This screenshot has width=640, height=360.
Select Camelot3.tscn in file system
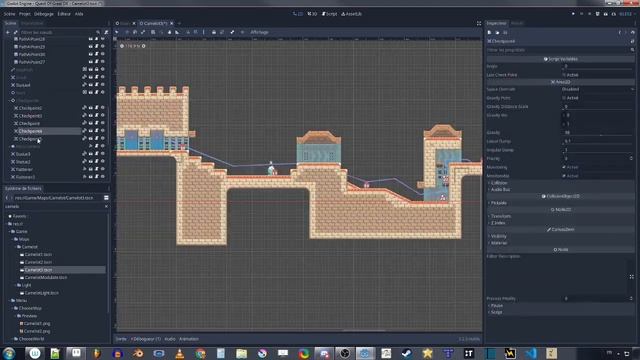tap(38, 270)
